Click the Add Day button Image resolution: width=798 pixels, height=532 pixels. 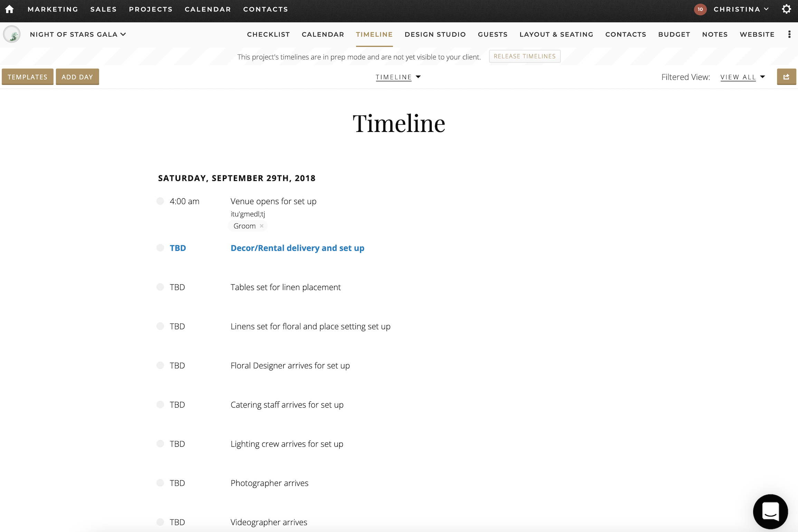point(77,77)
